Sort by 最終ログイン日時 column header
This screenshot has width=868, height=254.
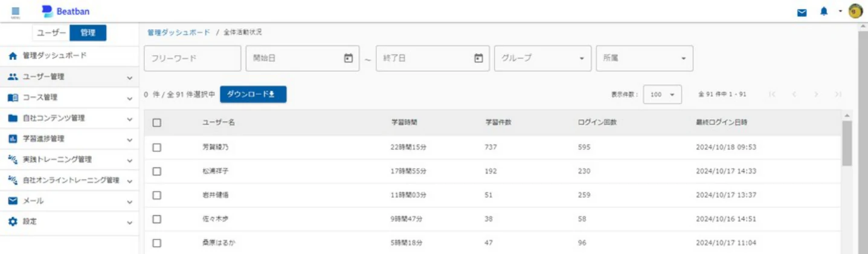722,122
